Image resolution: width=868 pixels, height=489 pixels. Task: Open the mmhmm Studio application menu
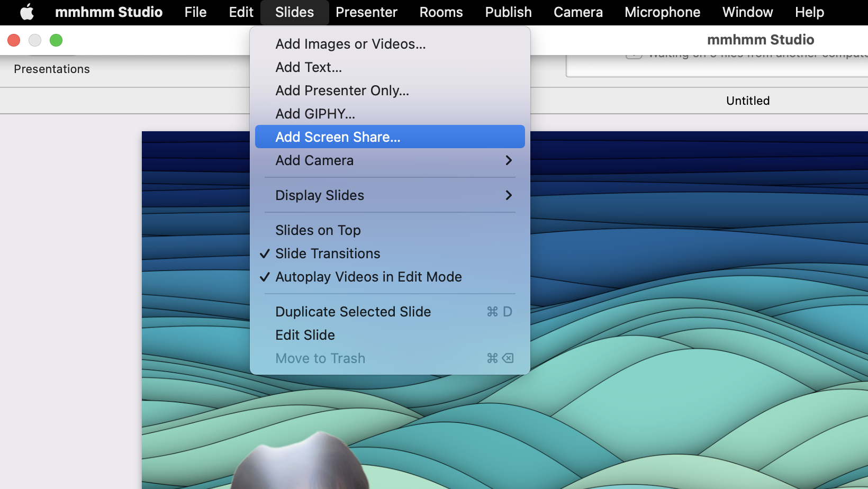point(108,12)
